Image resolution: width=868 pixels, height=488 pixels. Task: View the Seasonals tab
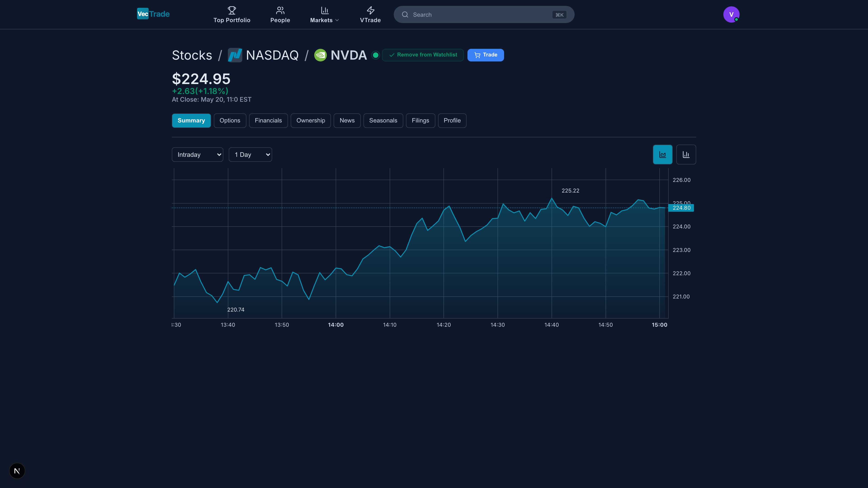(383, 121)
